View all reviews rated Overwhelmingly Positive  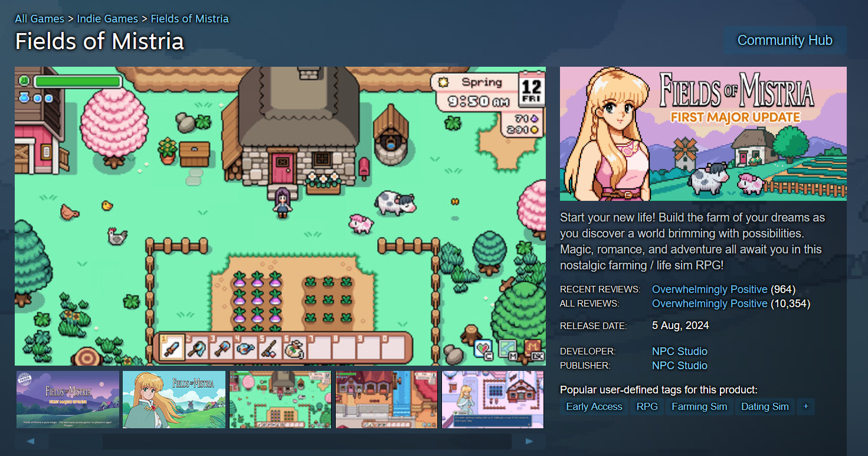click(x=709, y=304)
